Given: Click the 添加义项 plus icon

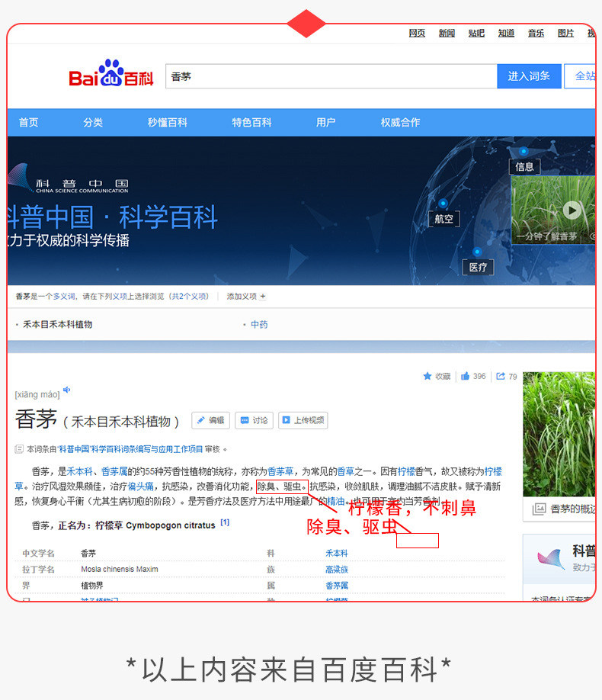Looking at the screenshot, I should tap(263, 297).
